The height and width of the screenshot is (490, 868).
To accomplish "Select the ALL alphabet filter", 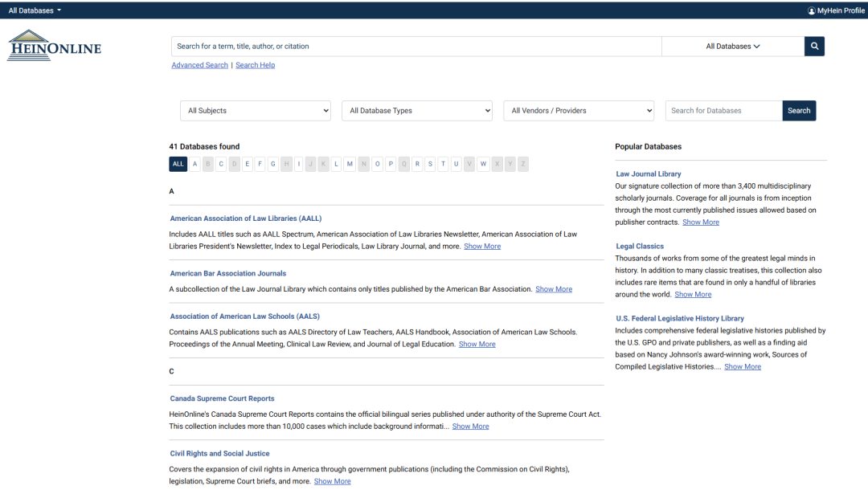I will [178, 164].
